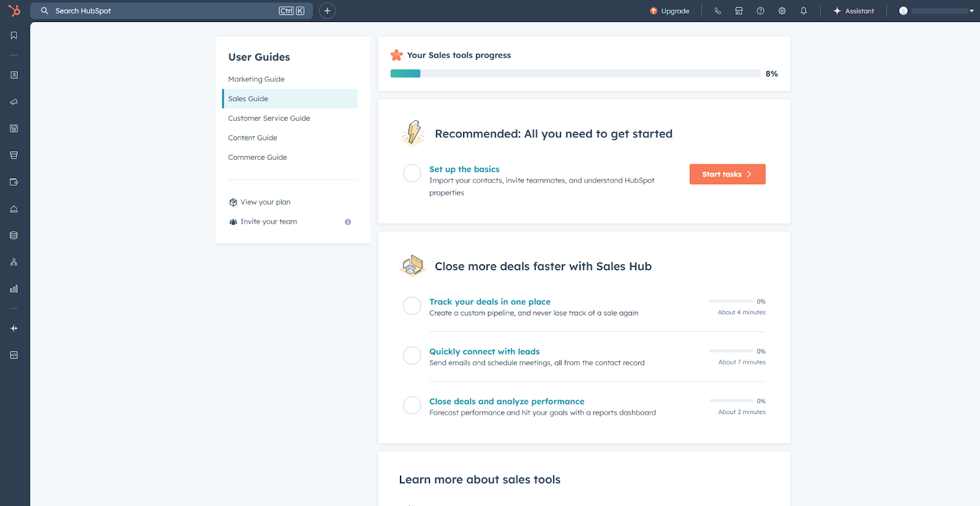Check the Close deals and analyze performance circle
Viewport: 980px width, 506px height.
click(x=412, y=405)
